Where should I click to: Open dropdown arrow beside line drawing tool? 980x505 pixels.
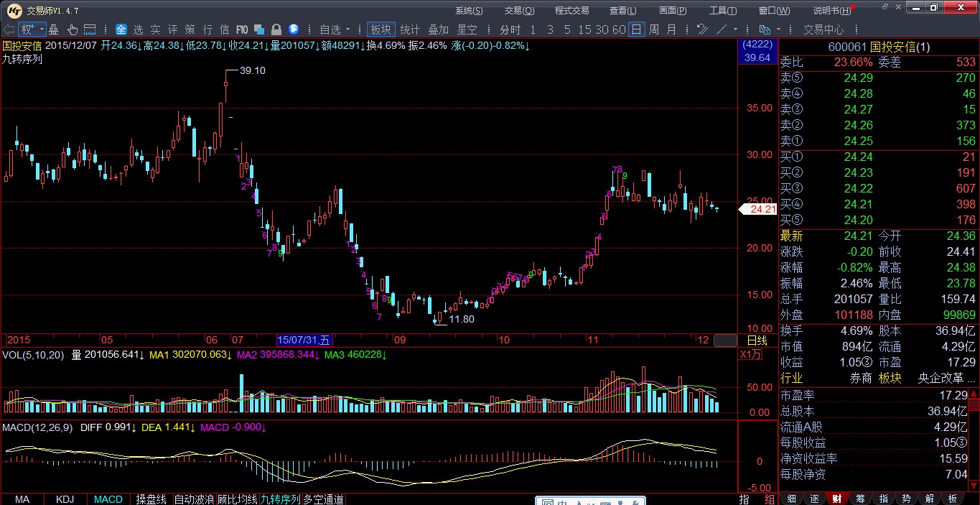(737, 29)
